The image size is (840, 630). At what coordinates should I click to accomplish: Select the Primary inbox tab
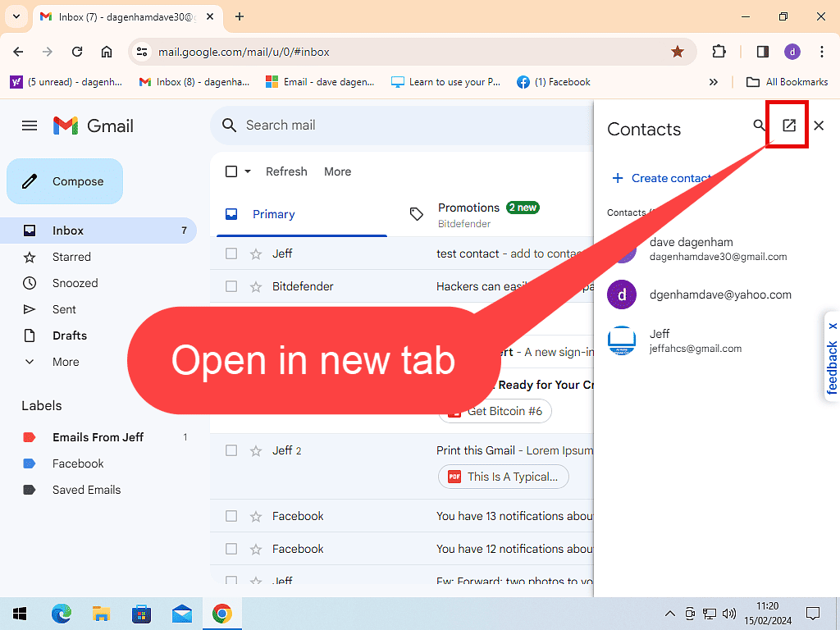(x=273, y=214)
